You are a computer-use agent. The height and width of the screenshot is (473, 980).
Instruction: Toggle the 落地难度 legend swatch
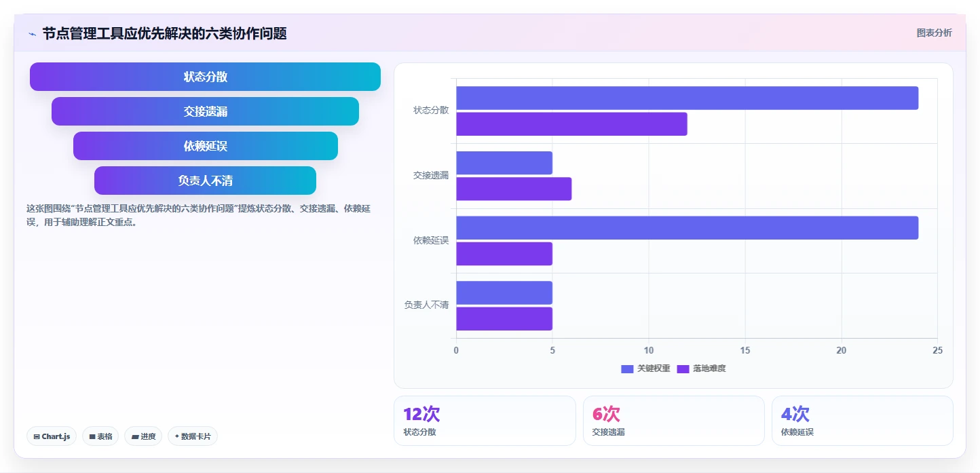click(683, 368)
